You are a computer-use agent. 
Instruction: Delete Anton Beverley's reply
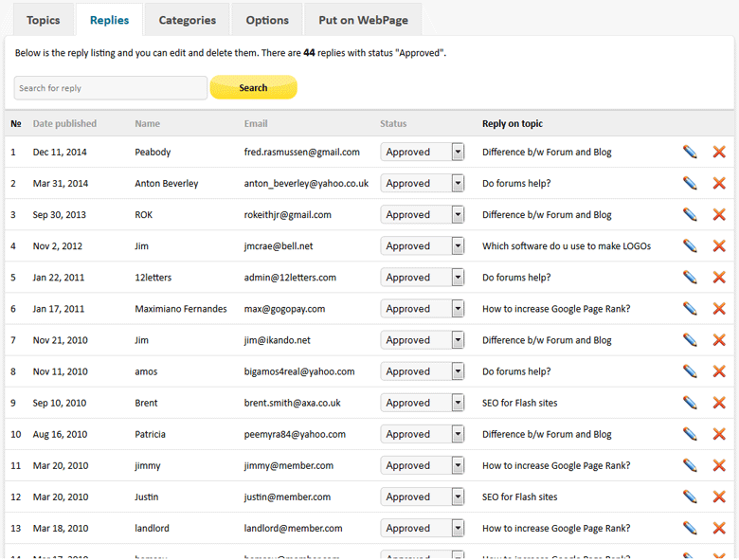point(719,183)
